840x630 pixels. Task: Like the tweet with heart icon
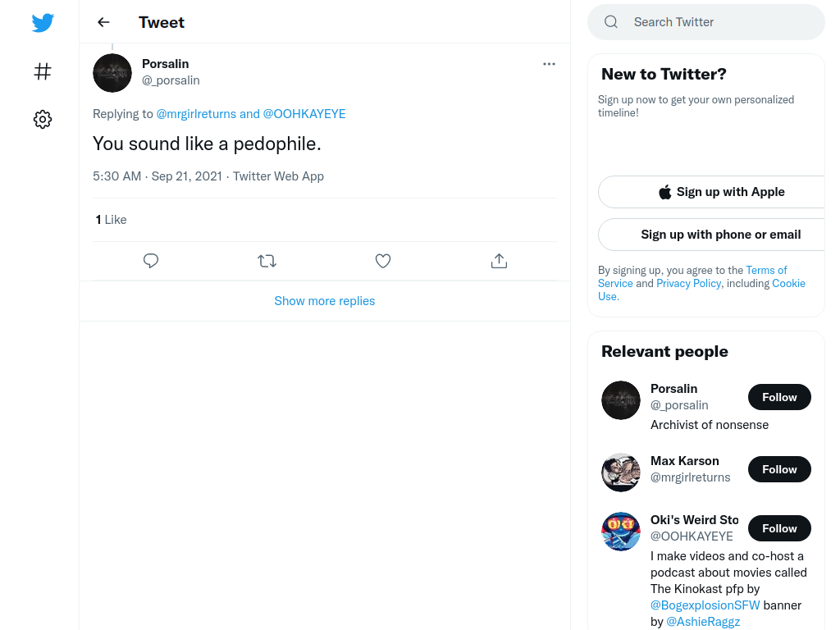click(x=382, y=261)
